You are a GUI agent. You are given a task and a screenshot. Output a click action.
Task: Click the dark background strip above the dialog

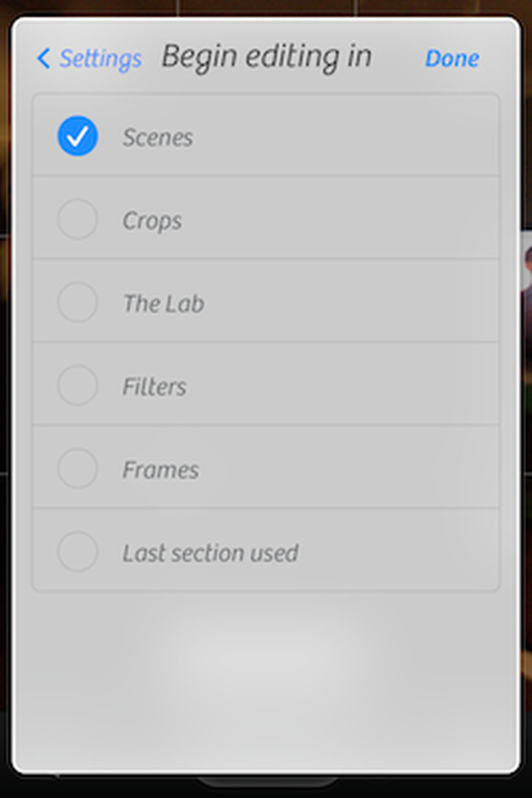(266, 7)
